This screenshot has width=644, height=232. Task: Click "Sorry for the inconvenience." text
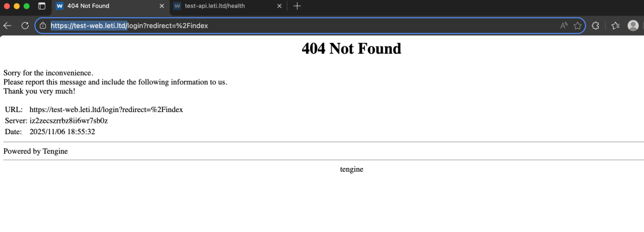tap(48, 73)
